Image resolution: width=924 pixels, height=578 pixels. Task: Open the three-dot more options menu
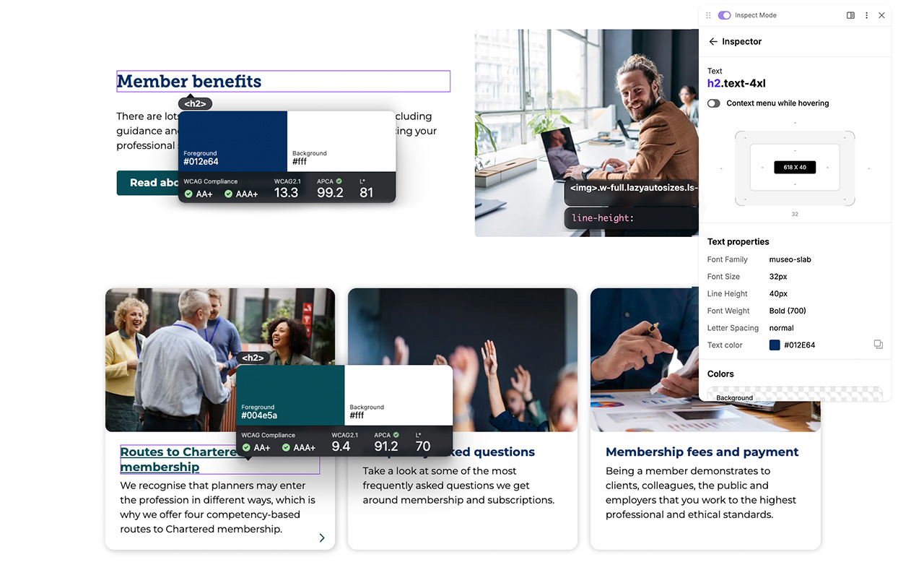point(866,15)
